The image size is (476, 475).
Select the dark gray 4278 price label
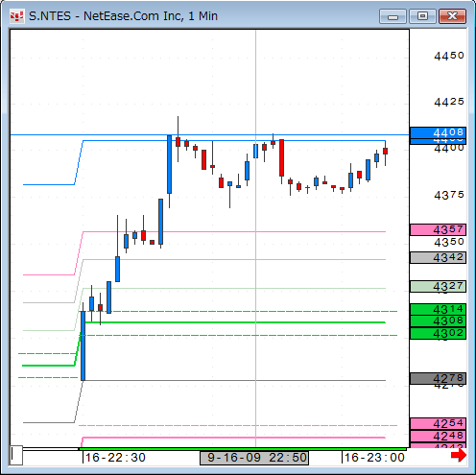pos(438,379)
